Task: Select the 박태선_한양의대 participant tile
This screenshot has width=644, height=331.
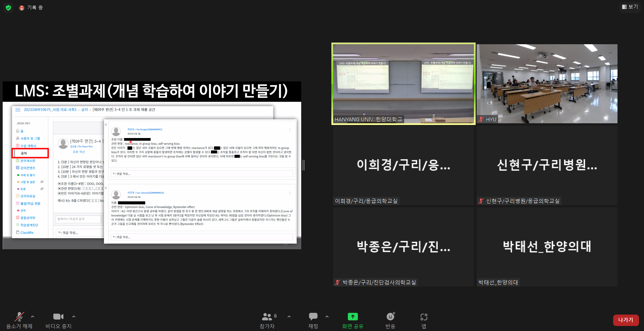Action: (547, 247)
